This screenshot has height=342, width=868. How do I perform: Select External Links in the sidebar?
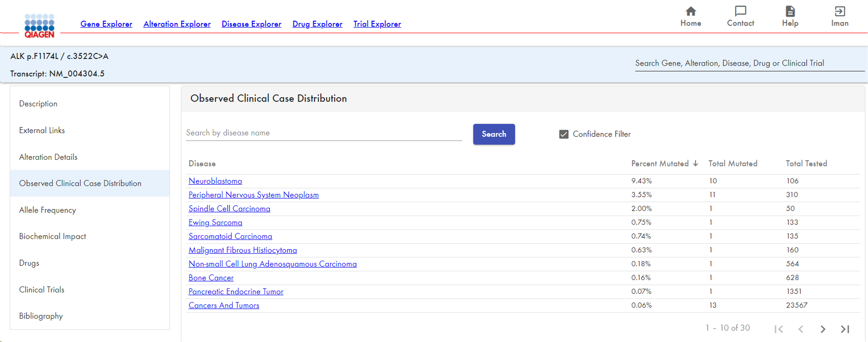click(x=90, y=130)
